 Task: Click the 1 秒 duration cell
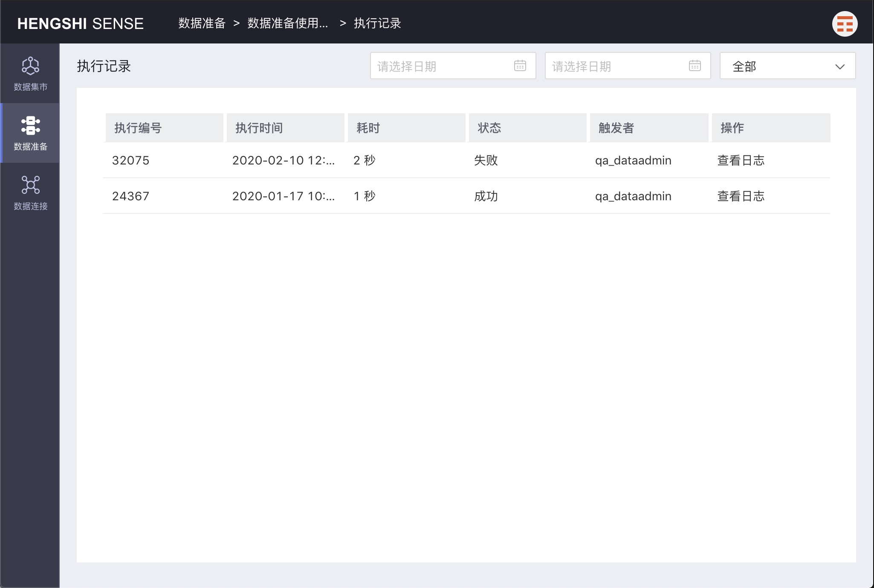pos(365,196)
